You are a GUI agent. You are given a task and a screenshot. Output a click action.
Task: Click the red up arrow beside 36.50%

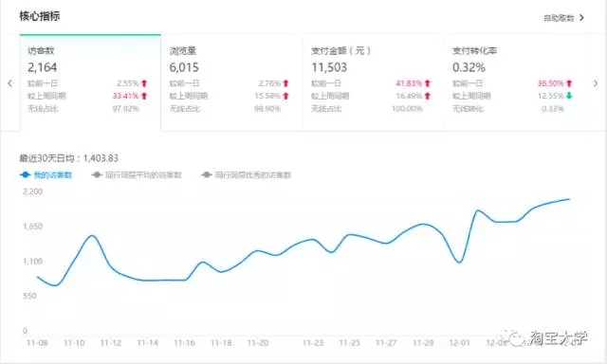(x=569, y=83)
